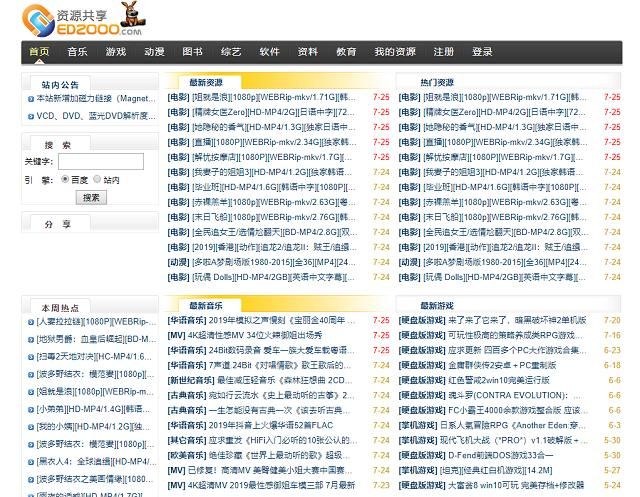Click the 登录 login link

[x=483, y=52]
